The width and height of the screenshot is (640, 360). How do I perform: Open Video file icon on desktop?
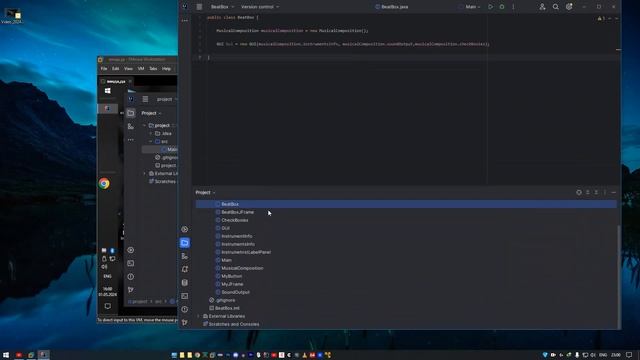12,16
